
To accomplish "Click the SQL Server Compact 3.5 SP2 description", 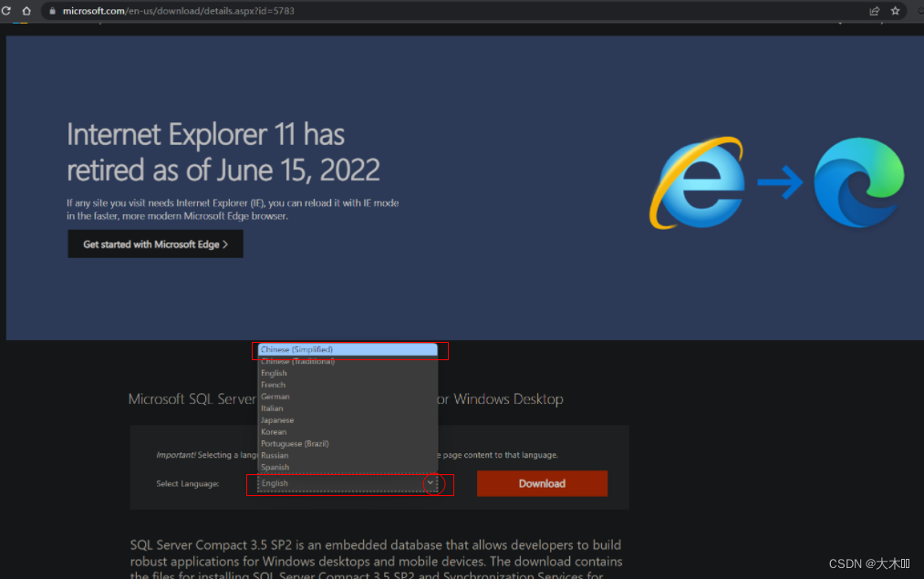I will [376, 561].
